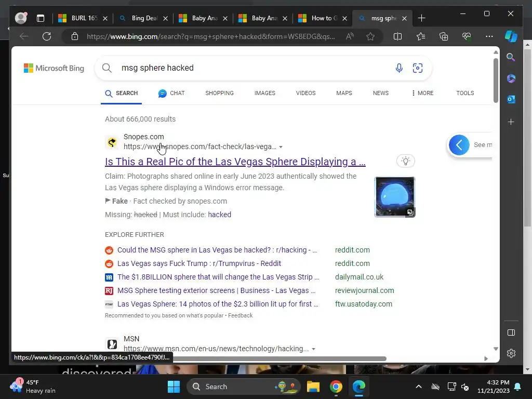532x399 pixels.
Task: Open the TOOLS search options
Action: (465, 93)
